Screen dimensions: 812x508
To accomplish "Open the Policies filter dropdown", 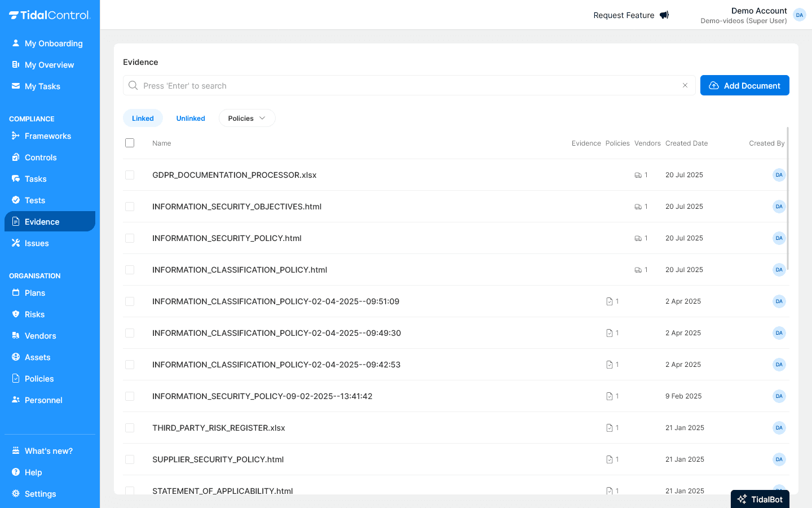I will click(247, 118).
